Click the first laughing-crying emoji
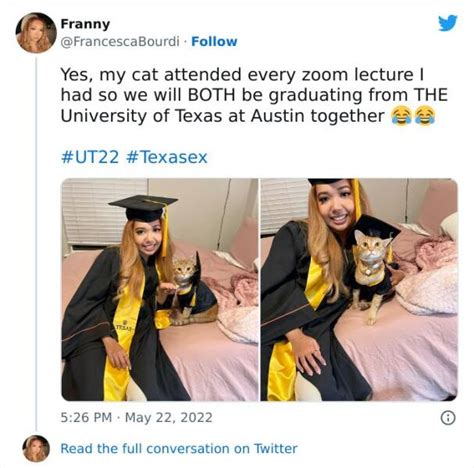The image size is (474, 468). pos(401,116)
